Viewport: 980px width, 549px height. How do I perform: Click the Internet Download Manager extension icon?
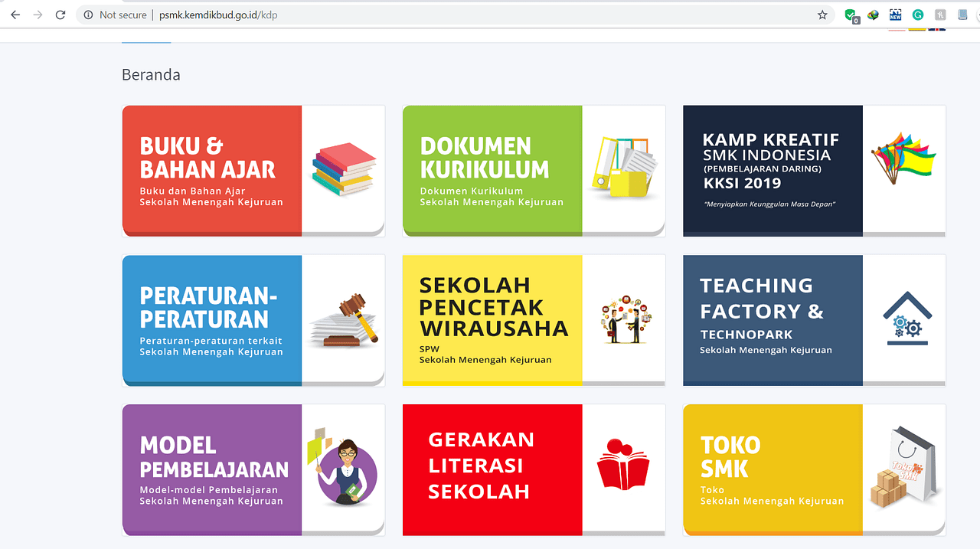pos(873,15)
